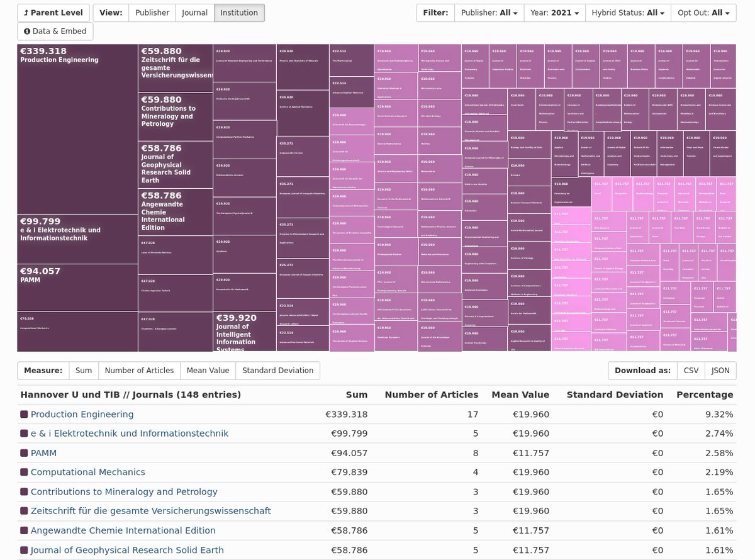Open the Production Engineering link in the table
This screenshot has height=560, width=755.
pos(82,414)
